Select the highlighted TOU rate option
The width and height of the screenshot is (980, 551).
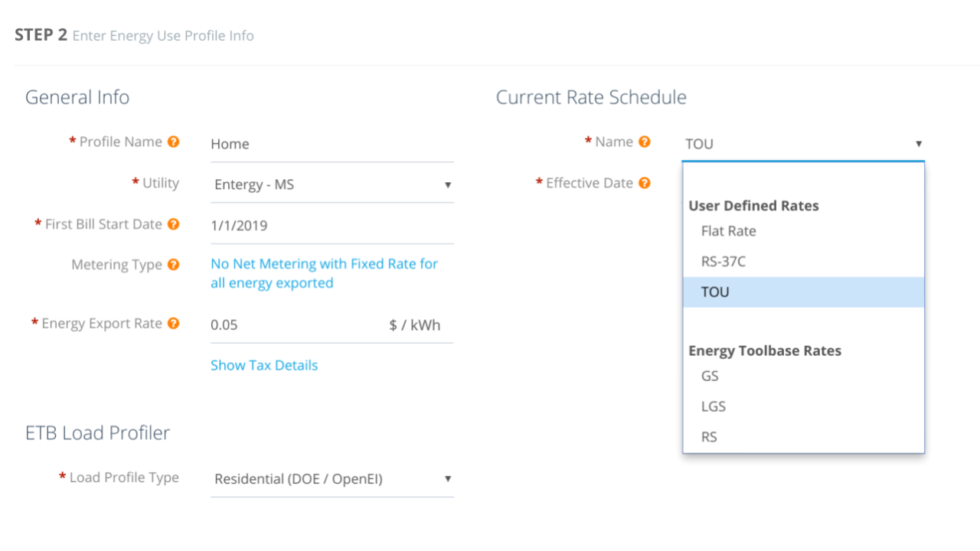point(715,292)
